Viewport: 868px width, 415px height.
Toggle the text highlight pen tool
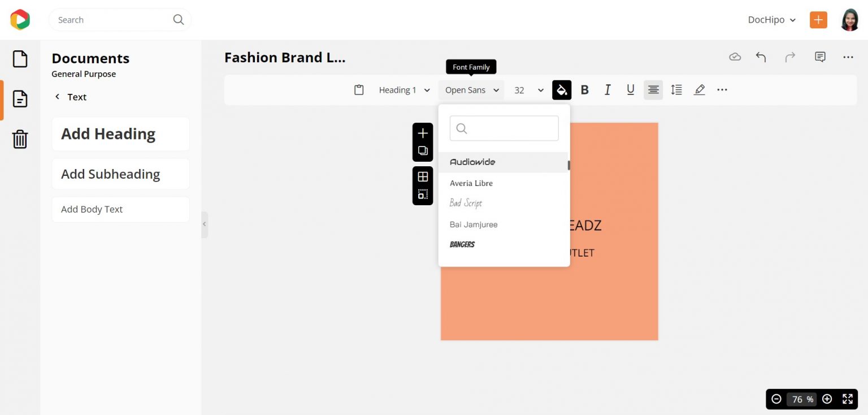[x=699, y=89]
